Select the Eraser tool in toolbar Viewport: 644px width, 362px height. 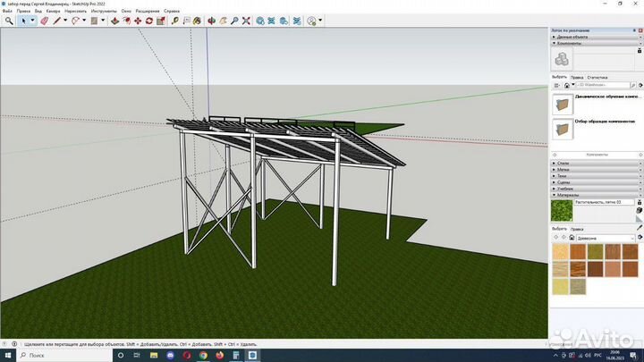click(45, 21)
